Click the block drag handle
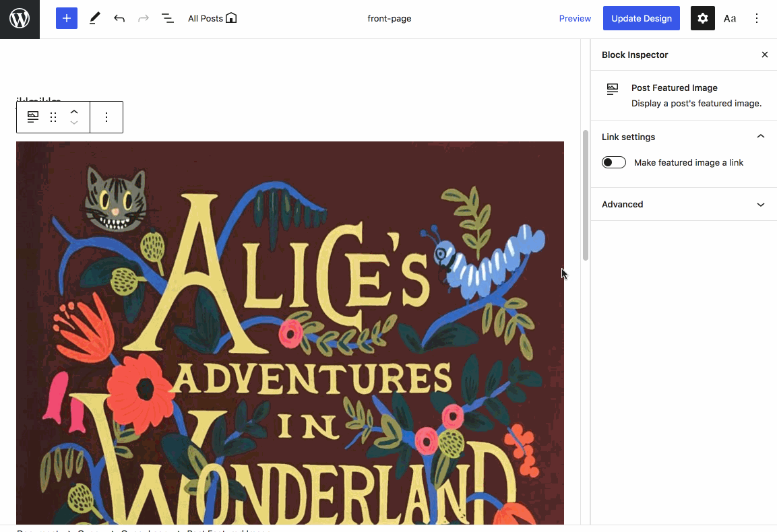The height and width of the screenshot is (532, 777). point(53,117)
